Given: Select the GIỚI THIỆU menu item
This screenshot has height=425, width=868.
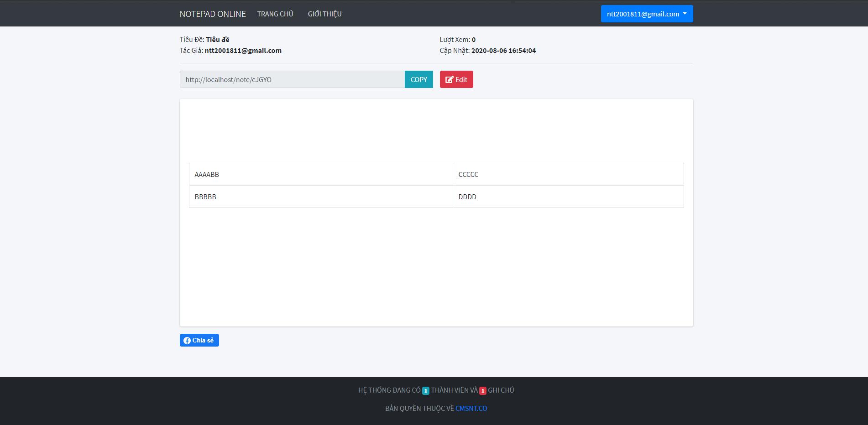Looking at the screenshot, I should tap(324, 14).
